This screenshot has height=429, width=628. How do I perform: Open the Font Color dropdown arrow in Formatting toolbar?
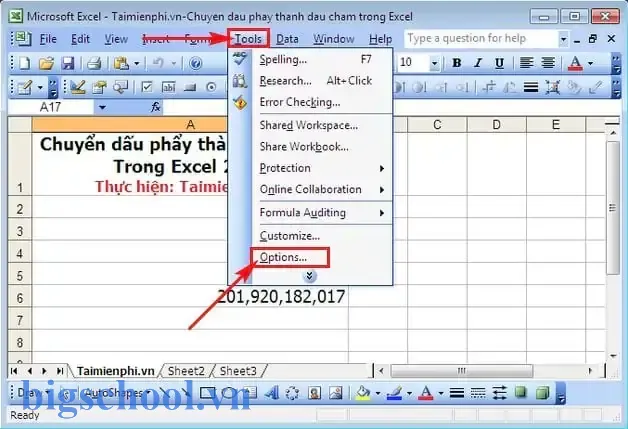590,63
